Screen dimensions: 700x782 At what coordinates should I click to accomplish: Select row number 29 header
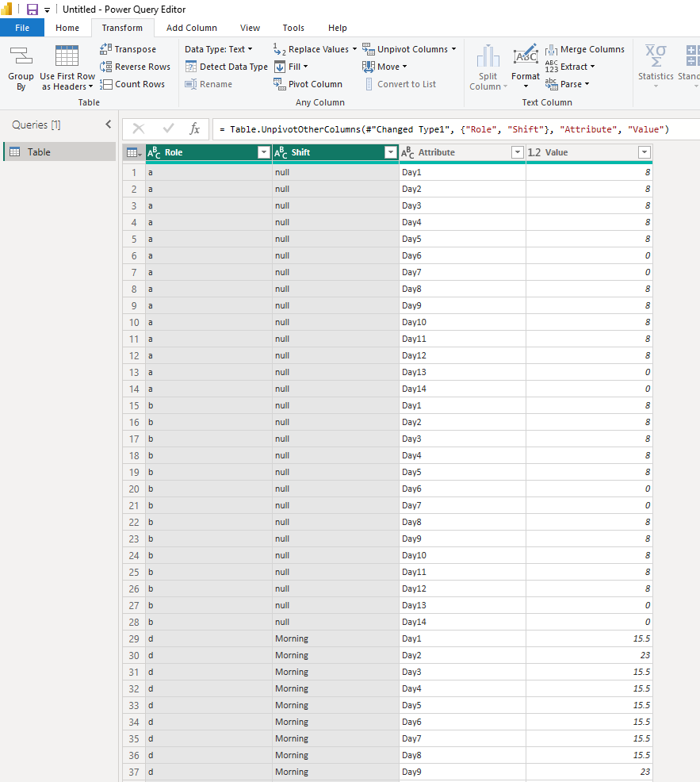pos(134,638)
